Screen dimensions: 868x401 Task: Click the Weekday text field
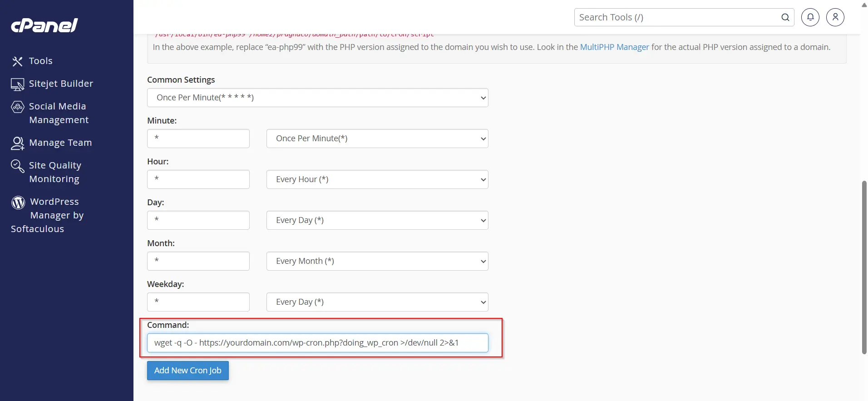[198, 302]
